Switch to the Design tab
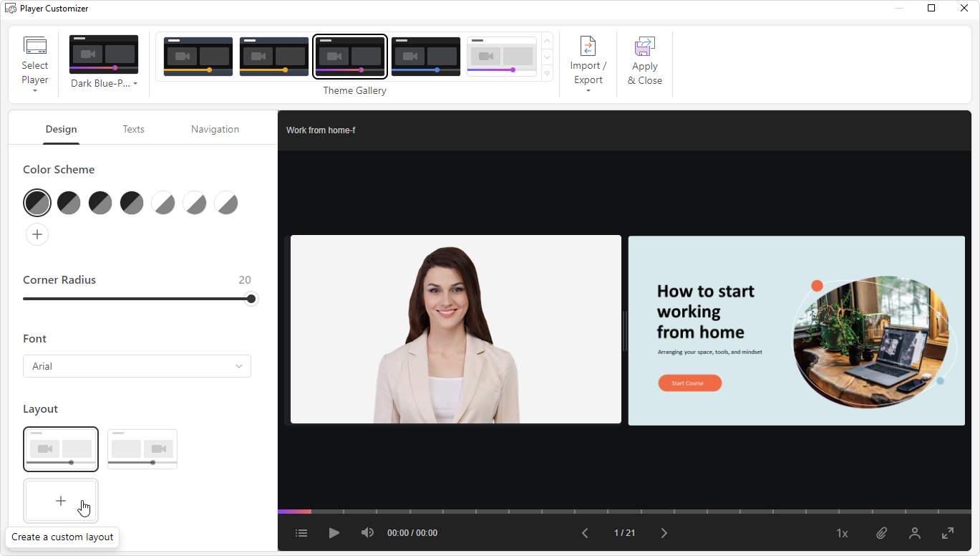Image resolution: width=980 pixels, height=556 pixels. pyautogui.click(x=61, y=130)
